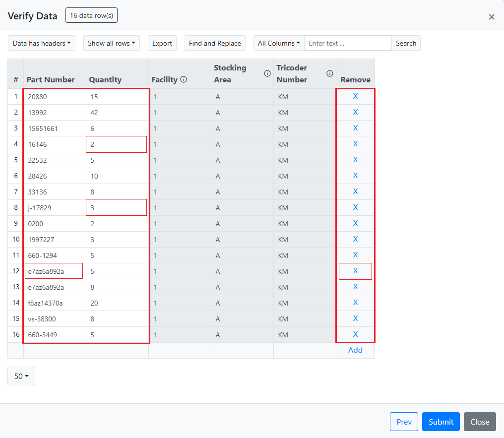Open the All Columns search filter dropdown

pos(279,43)
